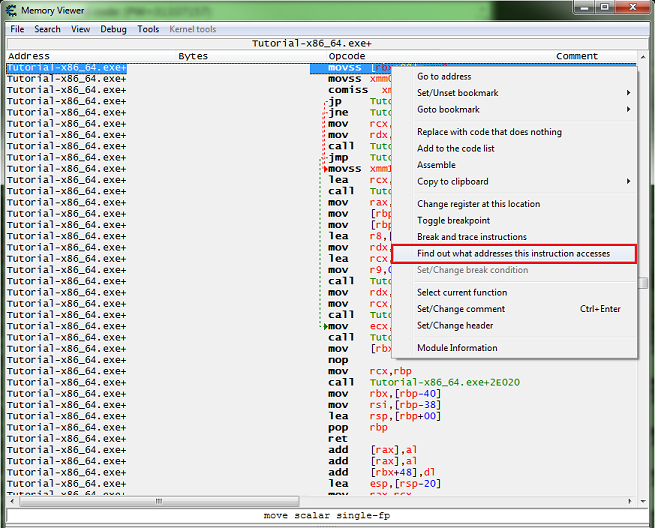
Task: Open the Tools menu
Action: click(x=148, y=29)
